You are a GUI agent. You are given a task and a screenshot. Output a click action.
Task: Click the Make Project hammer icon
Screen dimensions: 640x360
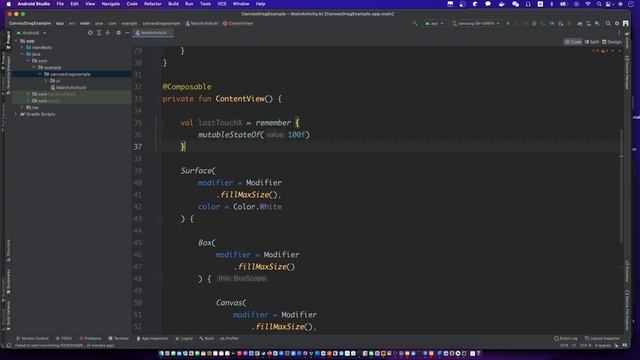coord(415,24)
